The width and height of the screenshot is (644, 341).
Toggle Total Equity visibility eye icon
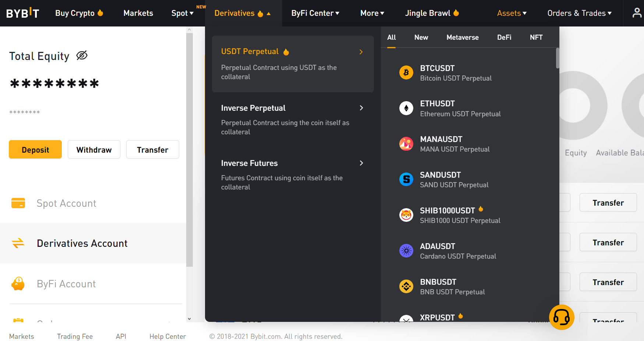pyautogui.click(x=82, y=56)
